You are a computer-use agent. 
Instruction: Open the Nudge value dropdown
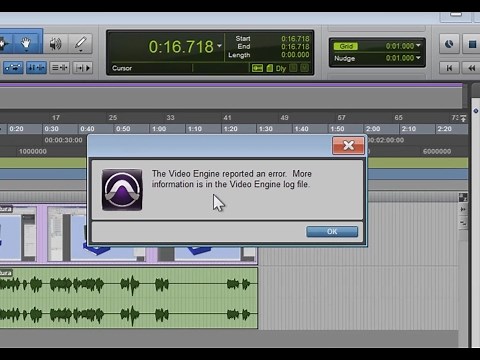click(x=418, y=57)
